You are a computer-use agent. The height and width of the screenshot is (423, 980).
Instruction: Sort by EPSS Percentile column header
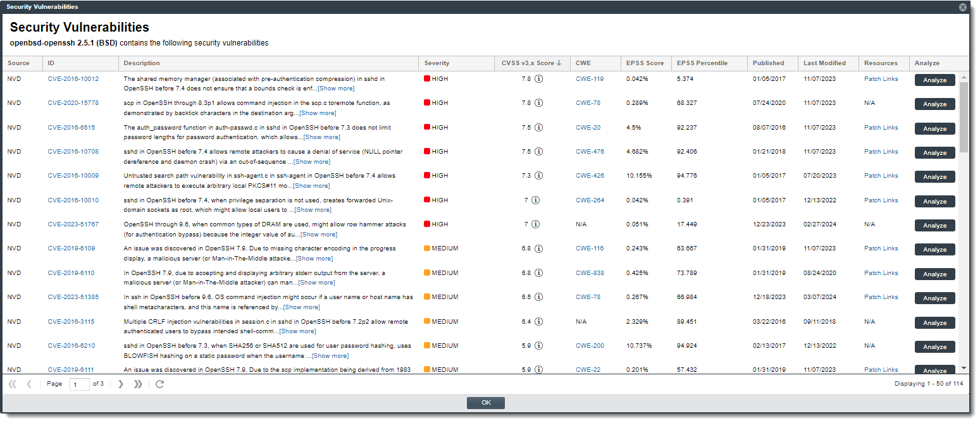[702, 63]
